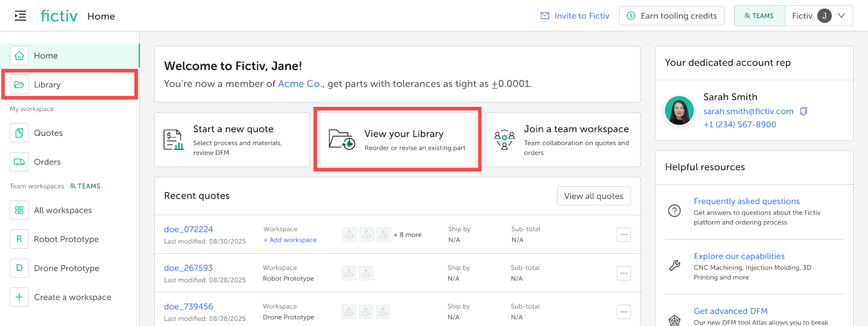This screenshot has height=326, width=868.
Task: Click the Frequently asked questions help icon
Action: [x=674, y=211]
